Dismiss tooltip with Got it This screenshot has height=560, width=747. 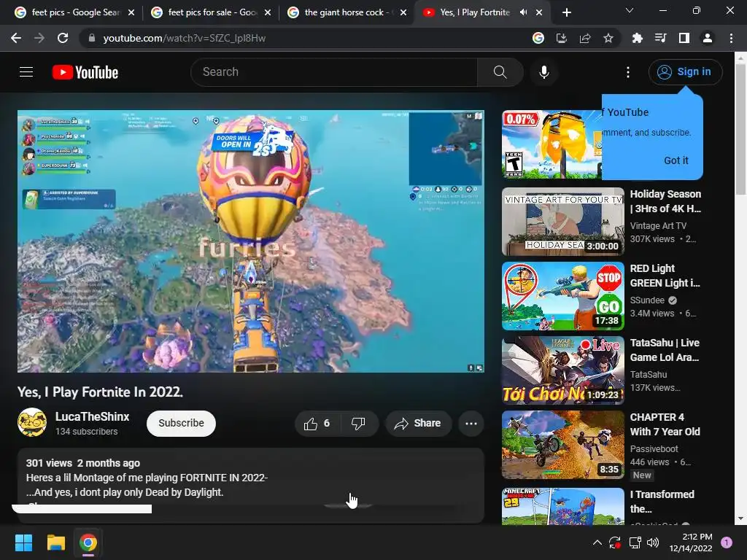(x=676, y=160)
